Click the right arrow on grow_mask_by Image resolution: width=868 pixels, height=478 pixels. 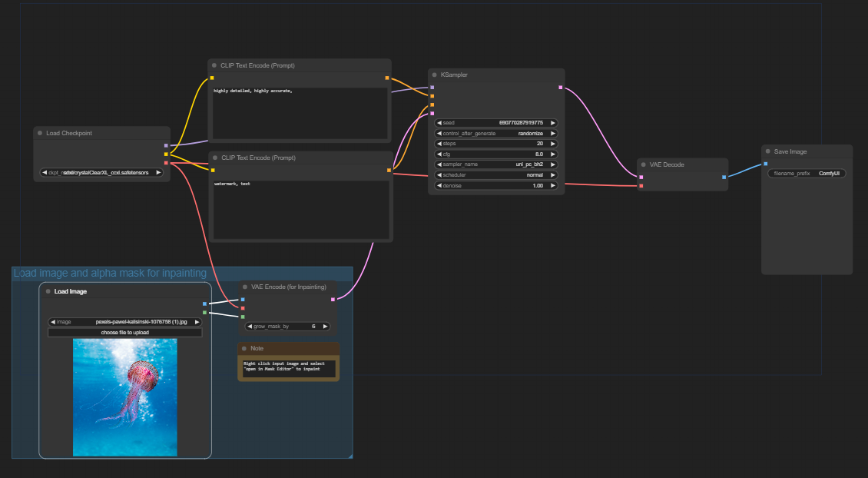tap(325, 326)
